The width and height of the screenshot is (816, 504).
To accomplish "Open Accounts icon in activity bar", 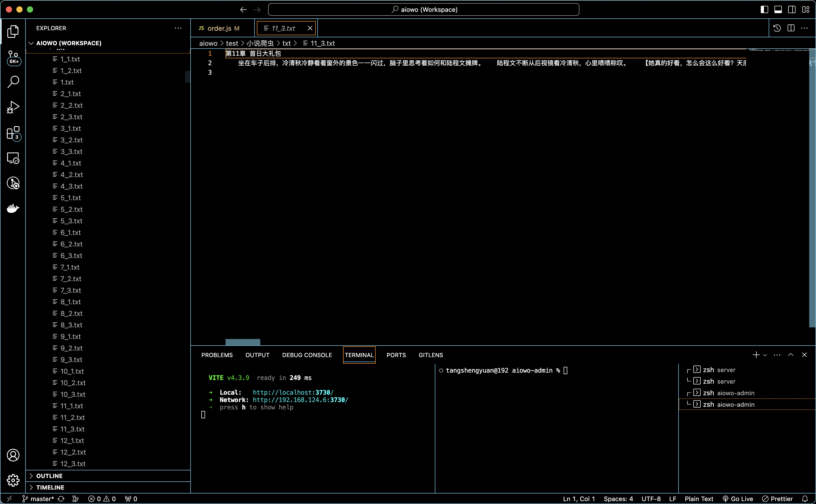I will click(x=13, y=455).
